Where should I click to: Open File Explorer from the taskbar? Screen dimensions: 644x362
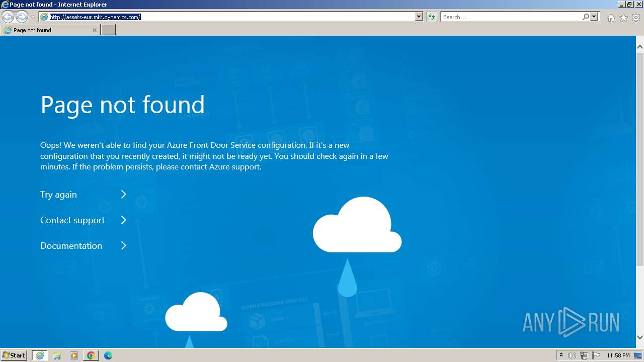(57, 355)
